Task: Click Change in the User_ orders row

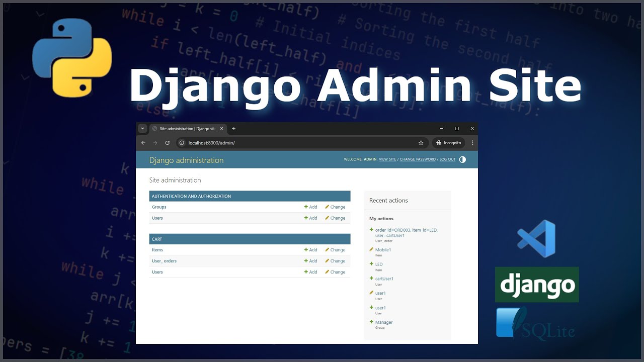Action: 335,261
